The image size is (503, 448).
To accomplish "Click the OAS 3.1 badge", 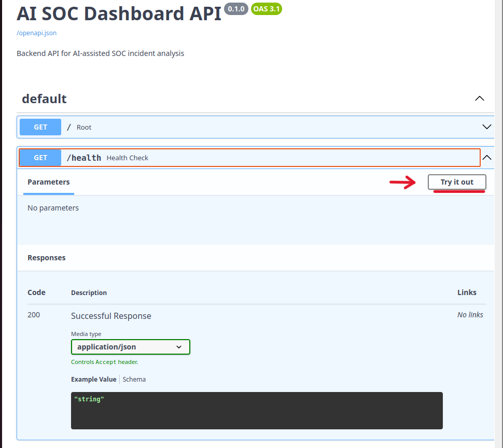I will pyautogui.click(x=266, y=9).
